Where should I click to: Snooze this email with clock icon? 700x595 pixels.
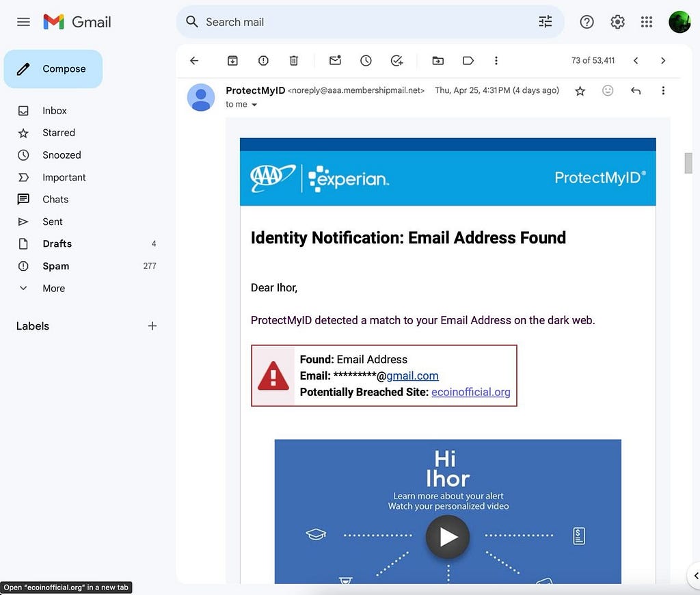366,61
